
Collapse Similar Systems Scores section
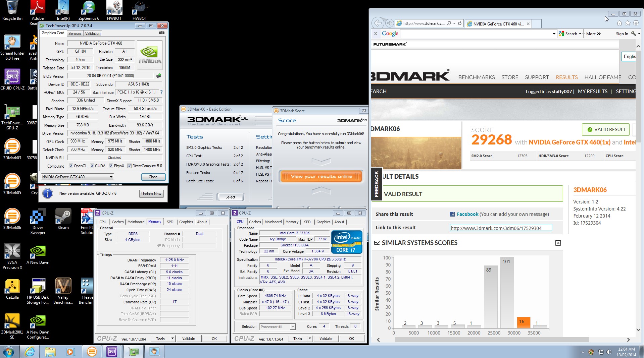(558, 243)
